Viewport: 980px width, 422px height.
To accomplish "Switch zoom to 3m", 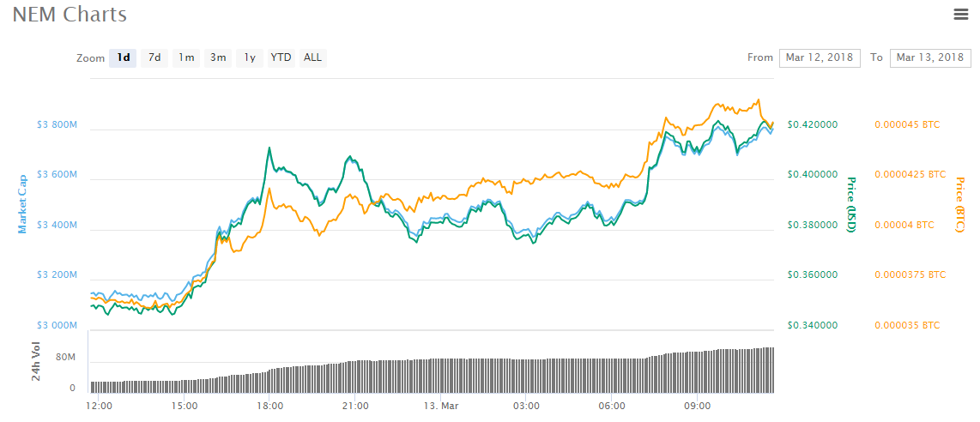I will 218,58.
